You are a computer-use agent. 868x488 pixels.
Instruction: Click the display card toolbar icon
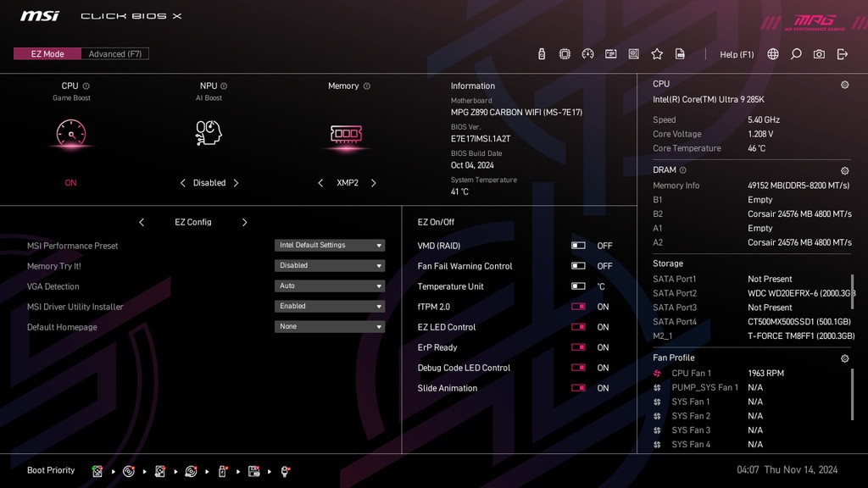click(x=610, y=53)
